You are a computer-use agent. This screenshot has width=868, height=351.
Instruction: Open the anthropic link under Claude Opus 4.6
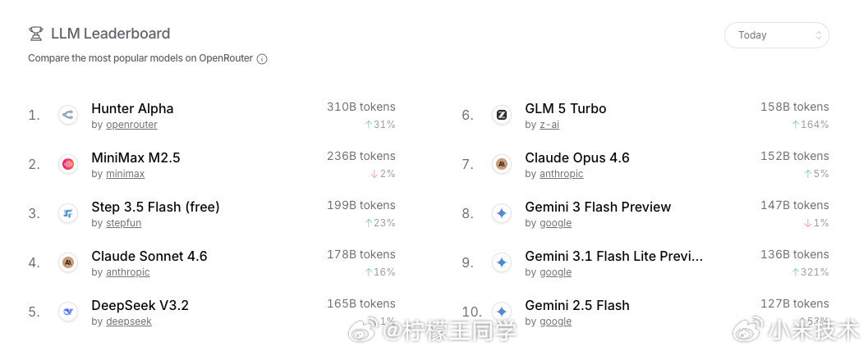[x=561, y=174]
